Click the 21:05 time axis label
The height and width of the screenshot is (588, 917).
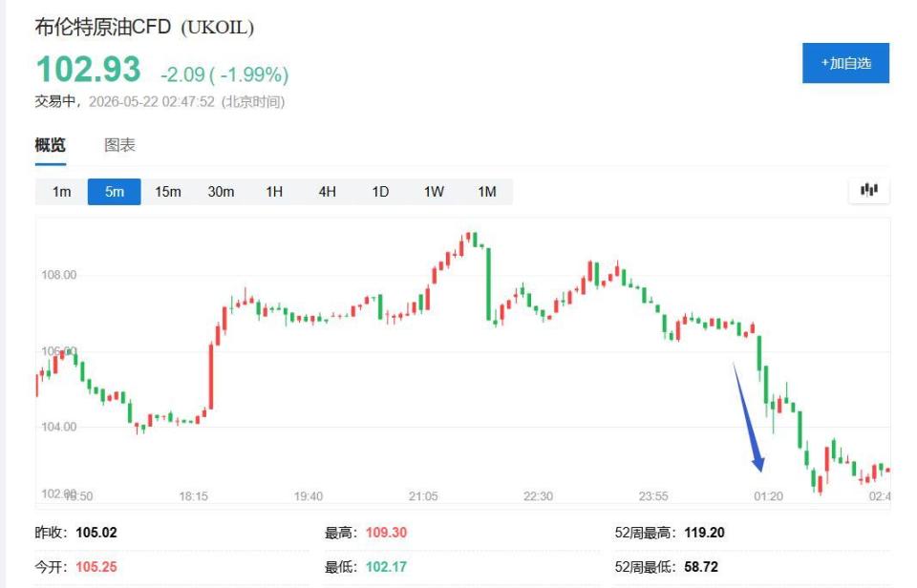point(423,496)
